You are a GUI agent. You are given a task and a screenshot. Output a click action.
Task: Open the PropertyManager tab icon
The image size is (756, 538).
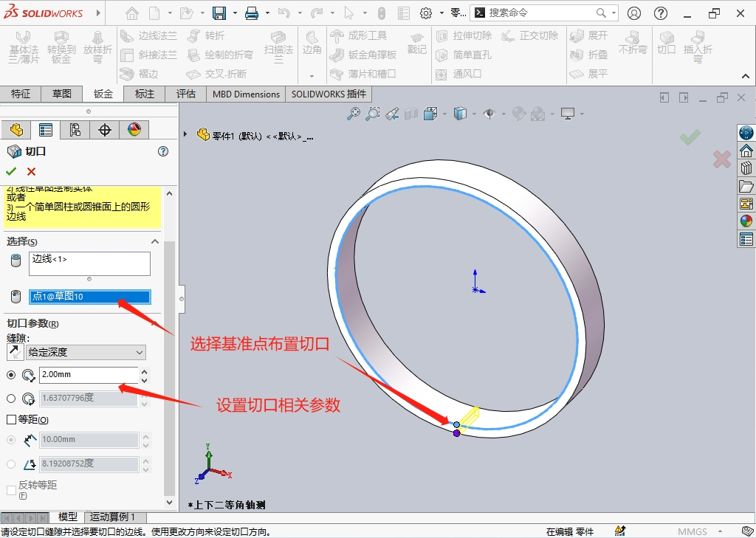pos(46,130)
